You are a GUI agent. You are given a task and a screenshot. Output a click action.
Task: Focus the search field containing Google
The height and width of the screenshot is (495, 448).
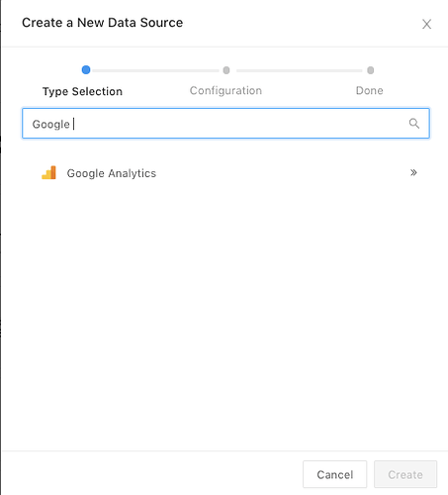(225, 124)
